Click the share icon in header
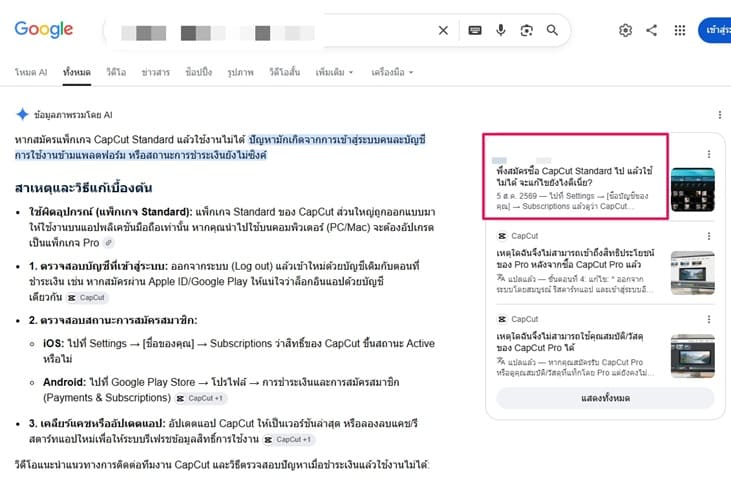 pyautogui.click(x=652, y=30)
